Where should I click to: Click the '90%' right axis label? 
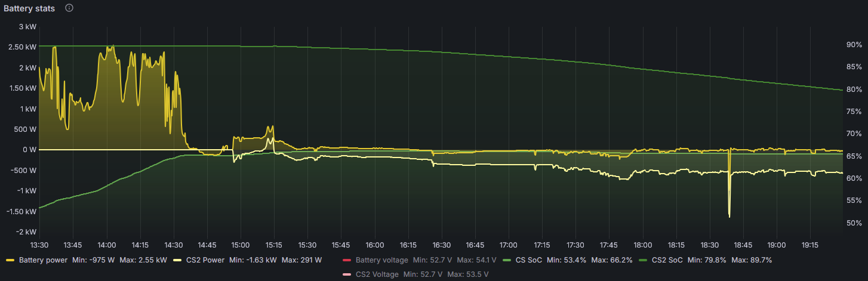pos(854,45)
